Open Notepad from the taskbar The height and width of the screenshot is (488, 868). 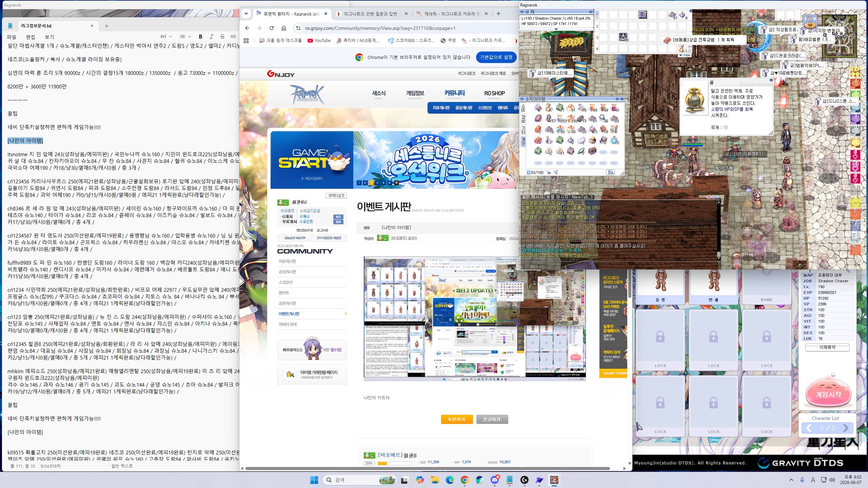pyautogui.click(x=509, y=480)
